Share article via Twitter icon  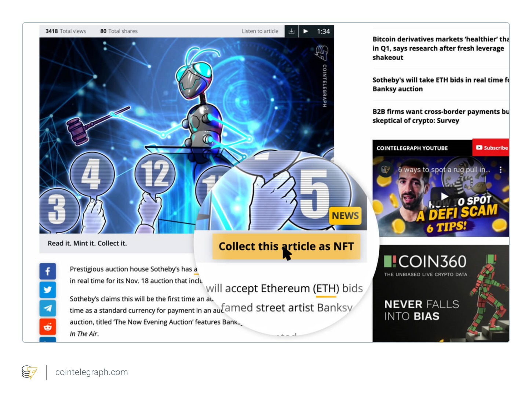48,290
